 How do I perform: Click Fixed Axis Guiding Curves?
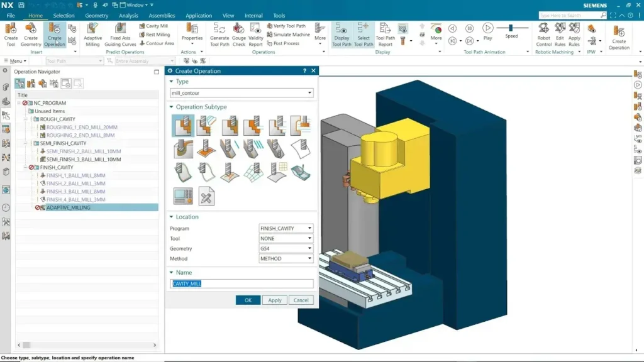pyautogui.click(x=120, y=35)
